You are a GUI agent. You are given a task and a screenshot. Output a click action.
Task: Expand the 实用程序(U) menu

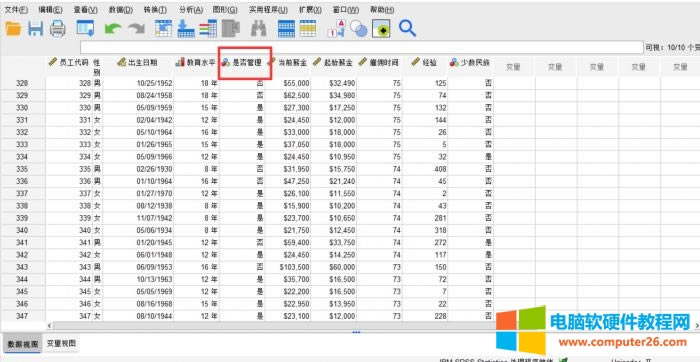click(268, 10)
